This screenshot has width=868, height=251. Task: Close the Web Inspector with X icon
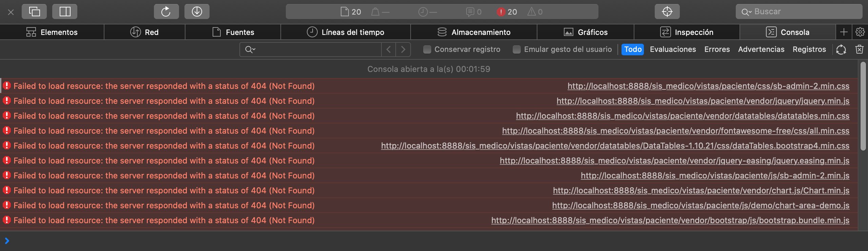11,12
